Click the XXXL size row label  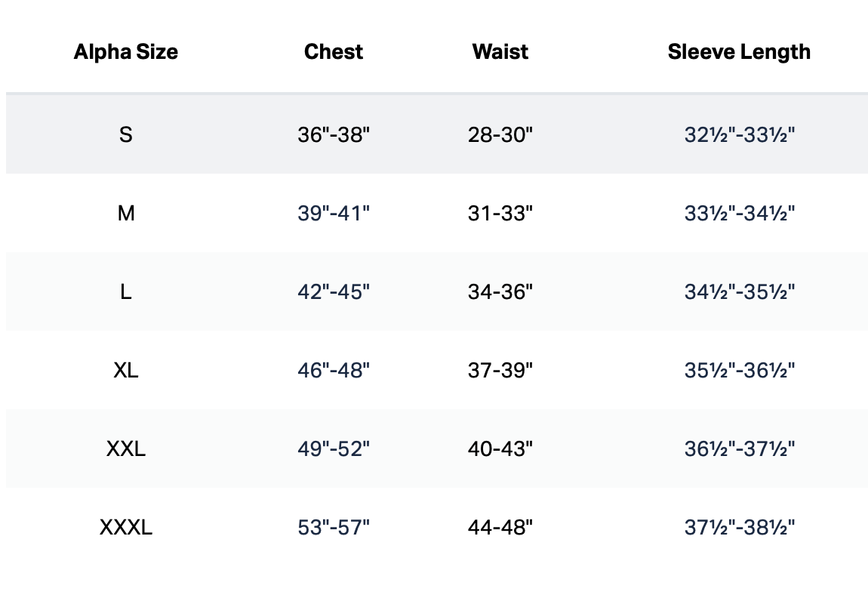[x=126, y=528]
